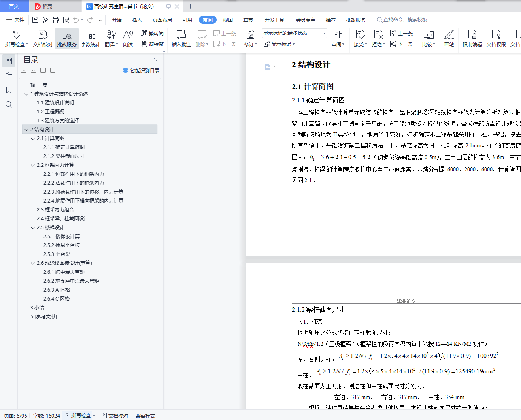Click the outline (目录) sidebar icon
The height and width of the screenshot is (420, 521).
coord(9,61)
